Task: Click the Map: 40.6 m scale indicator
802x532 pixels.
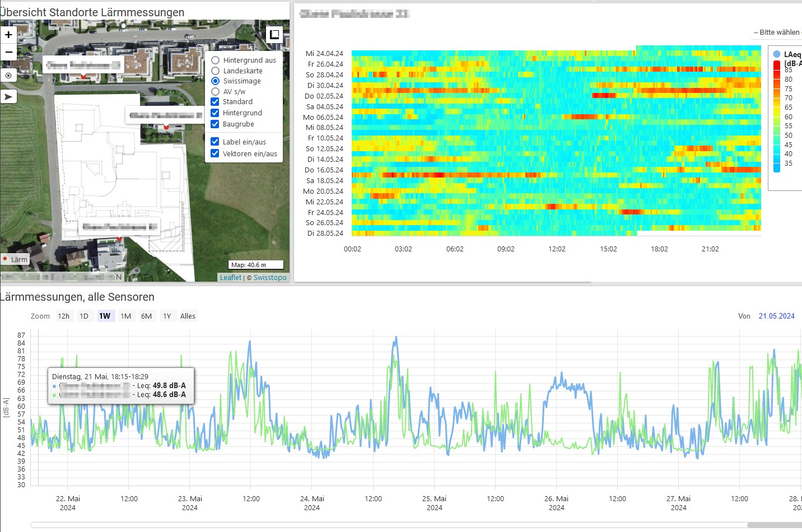Action: (x=256, y=265)
